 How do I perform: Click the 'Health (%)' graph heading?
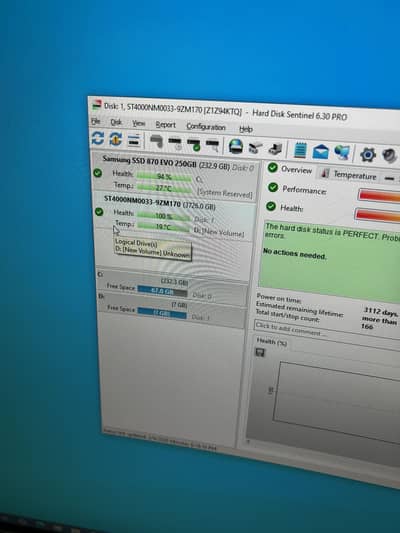[x=272, y=341]
